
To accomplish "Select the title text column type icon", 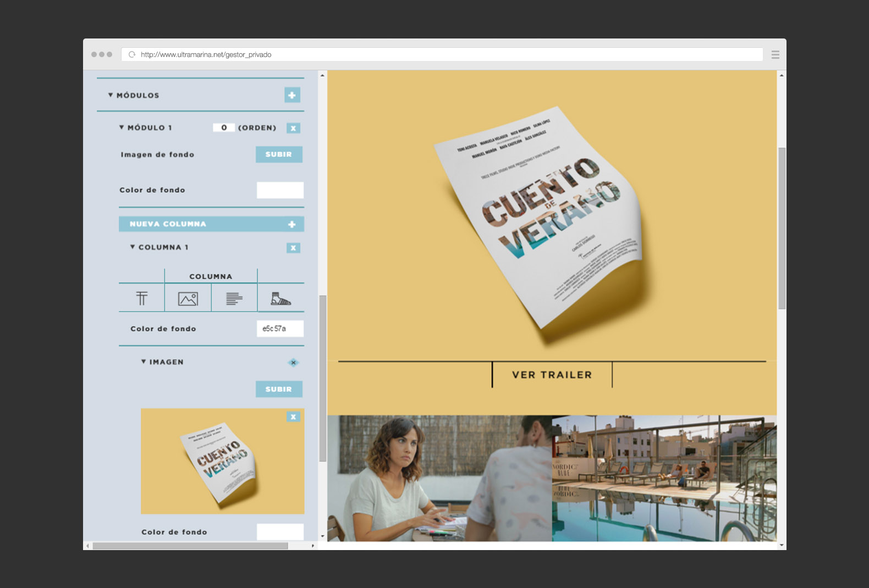I will (x=142, y=298).
